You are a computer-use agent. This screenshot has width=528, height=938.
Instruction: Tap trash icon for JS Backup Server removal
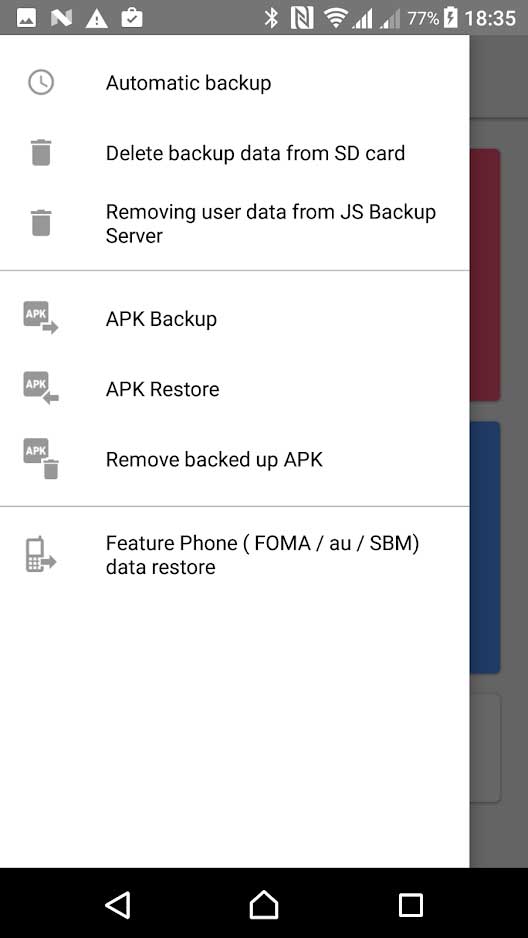[x=41, y=223]
